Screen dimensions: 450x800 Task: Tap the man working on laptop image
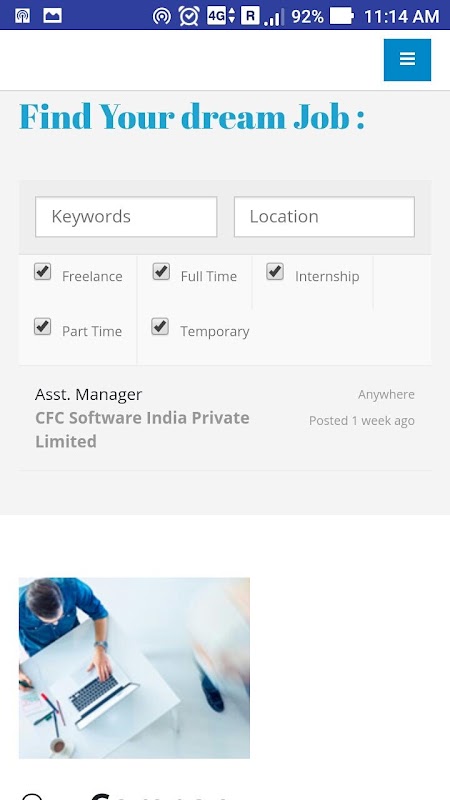click(x=134, y=668)
